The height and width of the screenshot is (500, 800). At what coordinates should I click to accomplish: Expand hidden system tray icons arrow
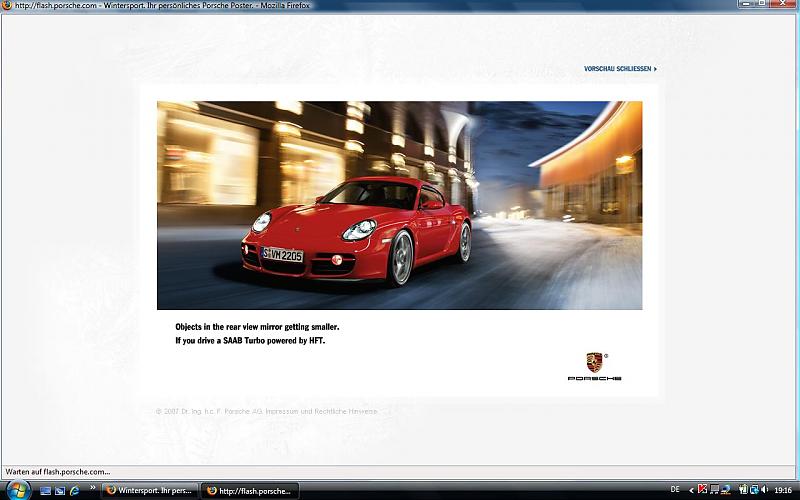coord(691,491)
